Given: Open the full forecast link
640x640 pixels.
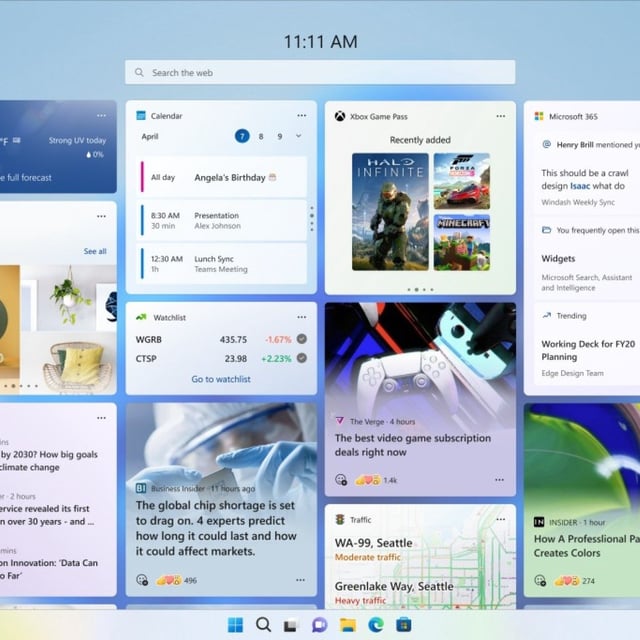Looking at the screenshot, I should [x=26, y=178].
